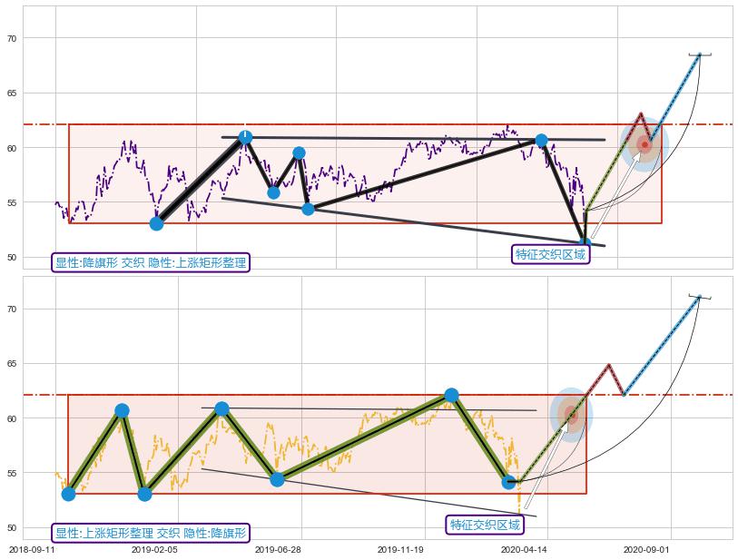
Task: Click the red target circle in bottom chart
Action: click(x=571, y=415)
